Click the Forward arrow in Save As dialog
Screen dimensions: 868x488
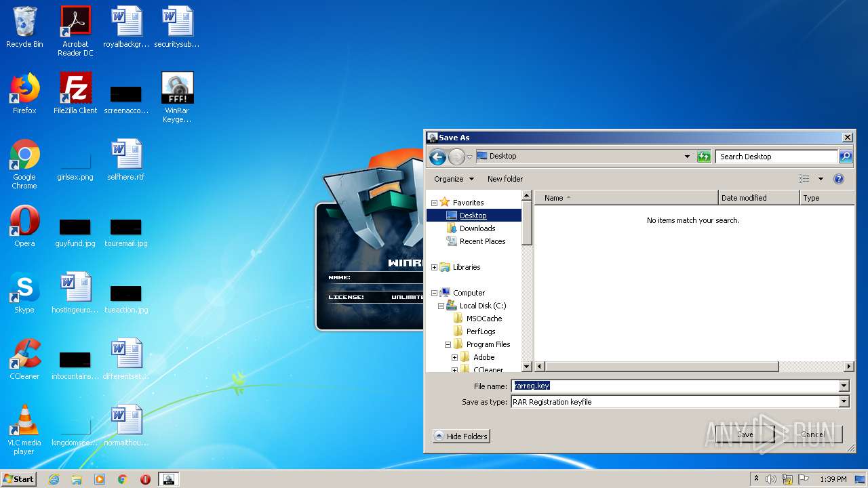[x=456, y=157]
